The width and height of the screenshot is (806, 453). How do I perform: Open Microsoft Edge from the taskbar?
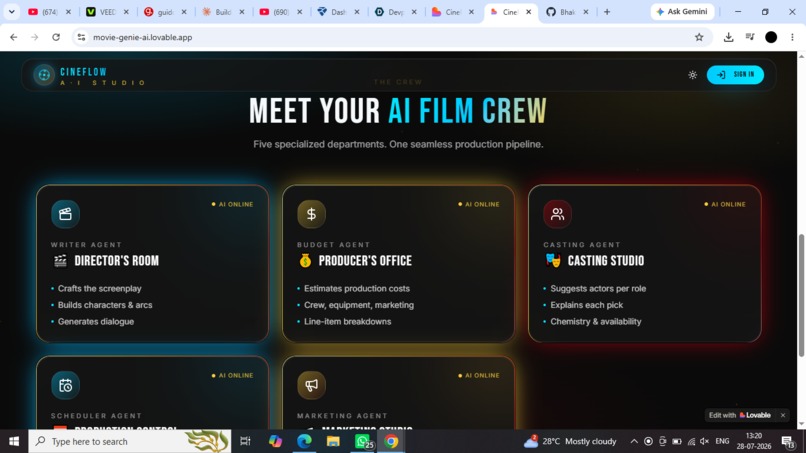pyautogui.click(x=304, y=441)
